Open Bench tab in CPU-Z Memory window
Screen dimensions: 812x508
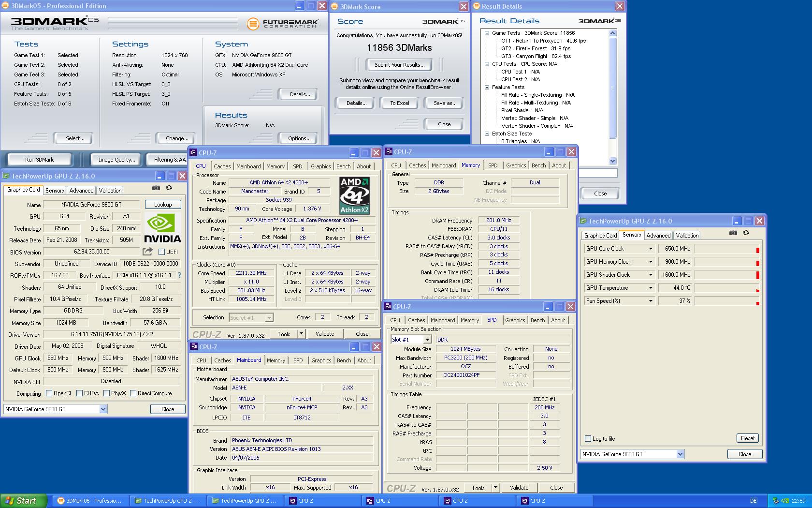[x=538, y=165]
